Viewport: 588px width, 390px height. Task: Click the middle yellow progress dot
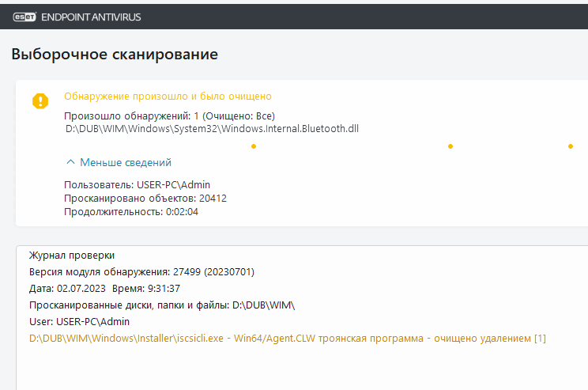(450, 146)
